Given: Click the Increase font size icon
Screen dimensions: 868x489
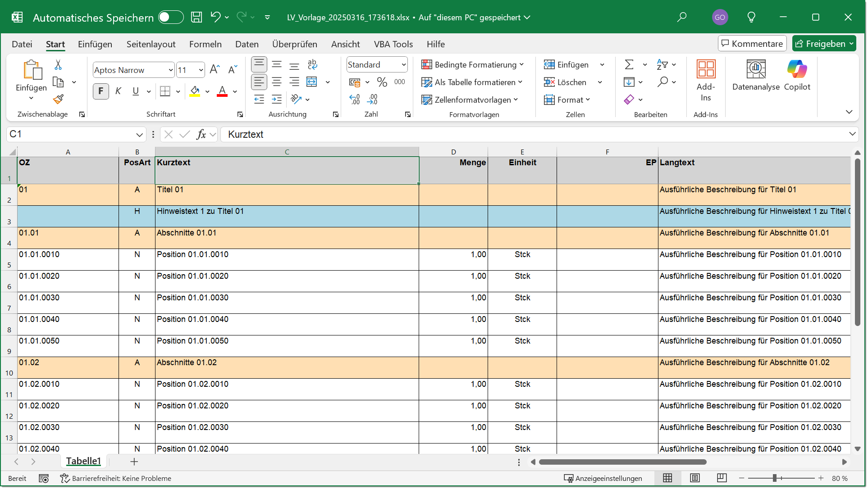Looking at the screenshot, I should point(215,69).
